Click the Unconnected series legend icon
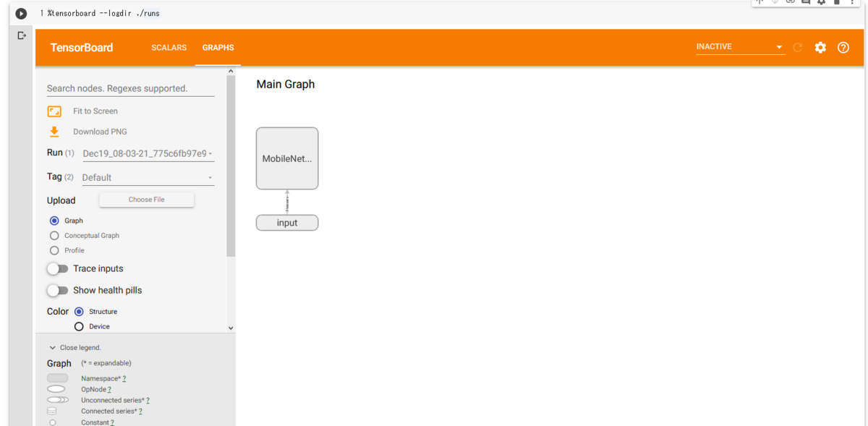Image resolution: width=868 pixels, height=426 pixels. pyautogui.click(x=58, y=400)
